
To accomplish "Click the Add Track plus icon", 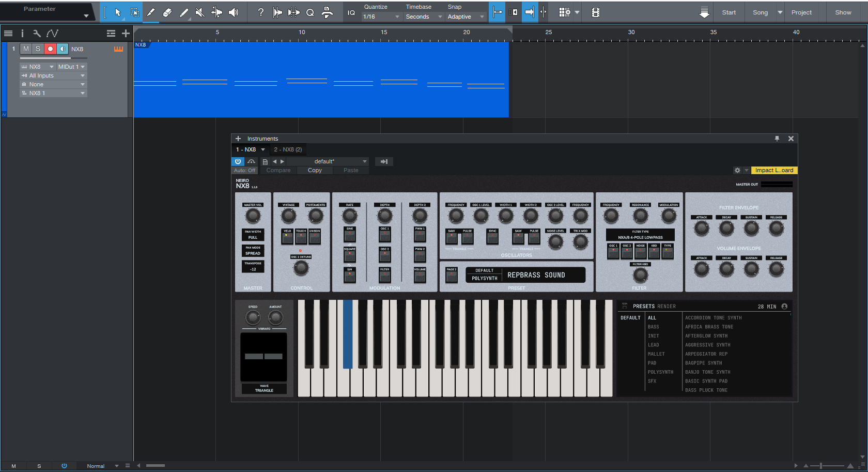I will (x=126, y=34).
